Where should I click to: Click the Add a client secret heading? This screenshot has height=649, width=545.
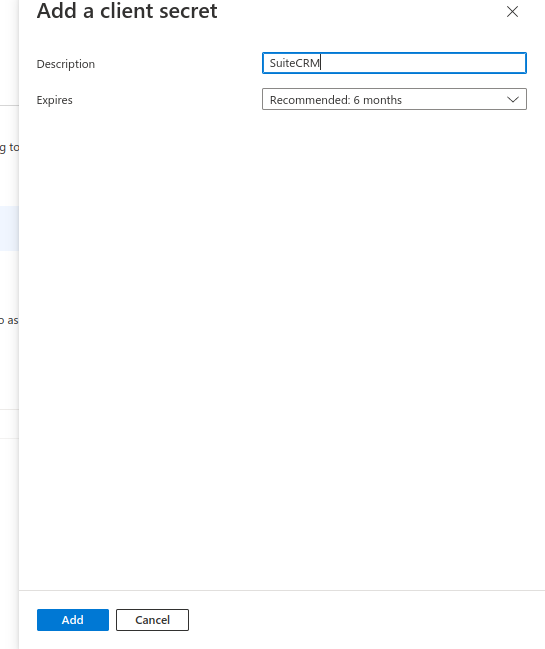point(127,11)
